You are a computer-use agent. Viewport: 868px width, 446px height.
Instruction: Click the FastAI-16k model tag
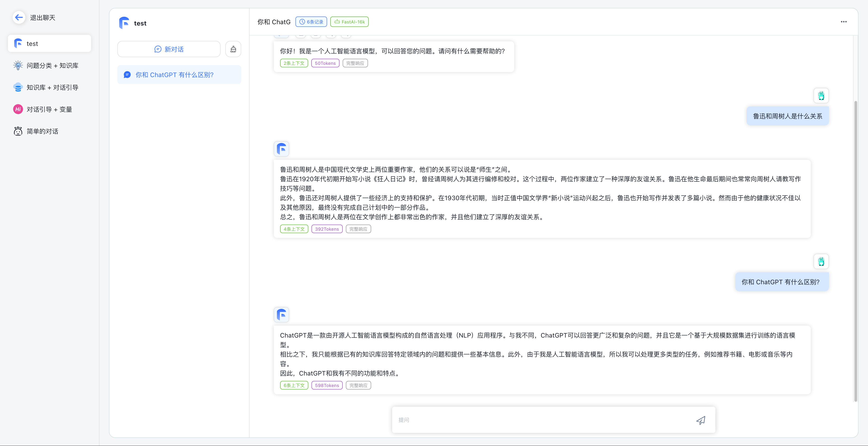pyautogui.click(x=349, y=22)
